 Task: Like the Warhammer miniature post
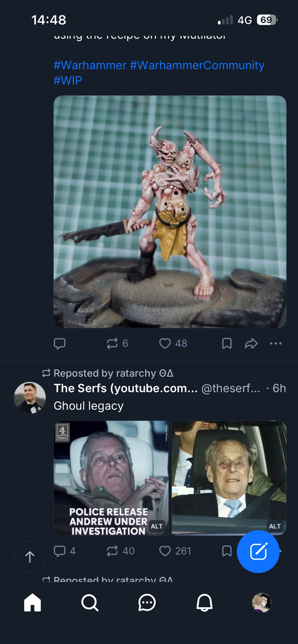click(165, 344)
